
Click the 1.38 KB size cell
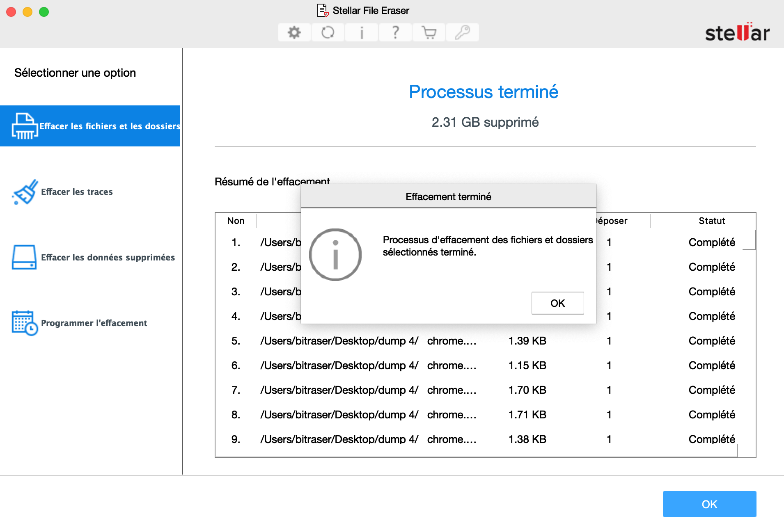point(527,439)
